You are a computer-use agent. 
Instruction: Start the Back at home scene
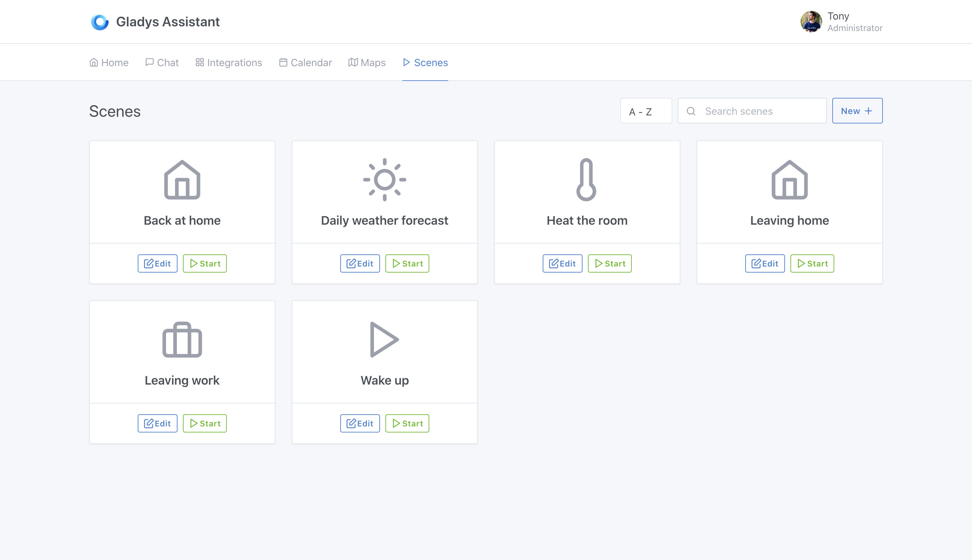[x=204, y=263]
